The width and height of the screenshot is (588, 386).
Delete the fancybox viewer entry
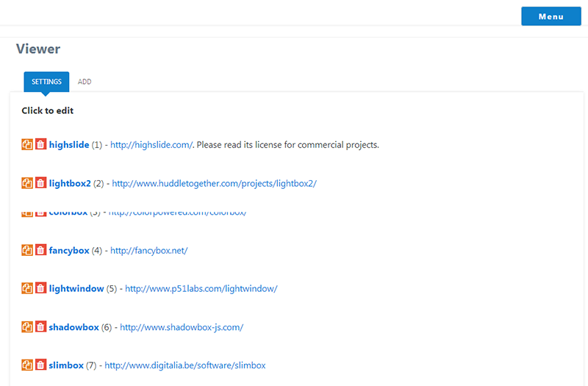click(x=41, y=250)
